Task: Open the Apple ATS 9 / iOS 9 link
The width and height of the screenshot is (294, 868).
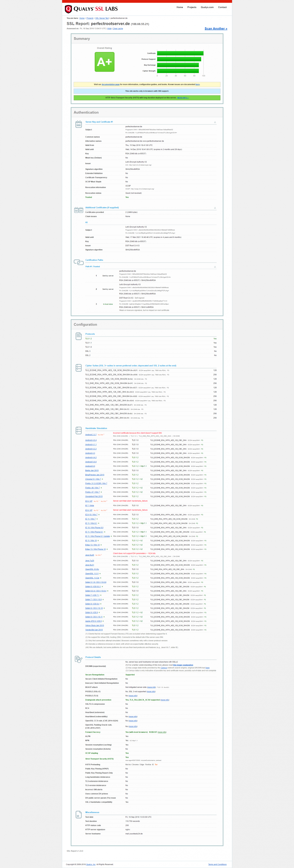Action: coord(93,621)
